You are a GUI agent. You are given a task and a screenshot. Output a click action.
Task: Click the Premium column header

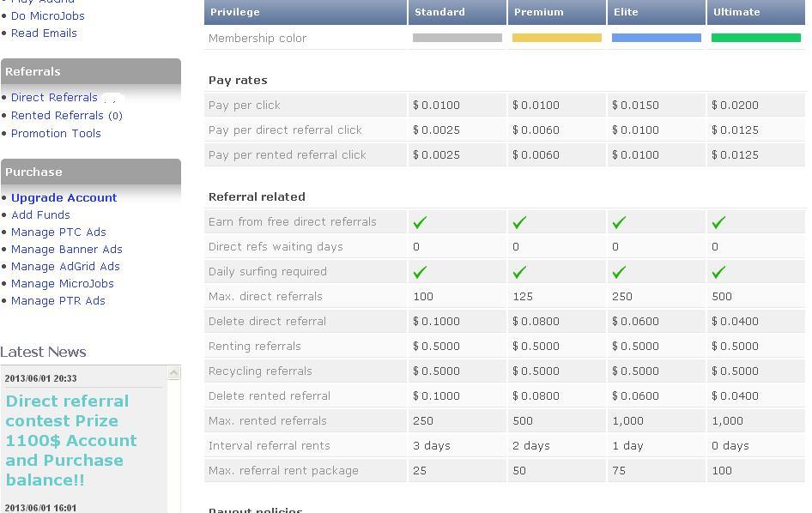[557, 12]
